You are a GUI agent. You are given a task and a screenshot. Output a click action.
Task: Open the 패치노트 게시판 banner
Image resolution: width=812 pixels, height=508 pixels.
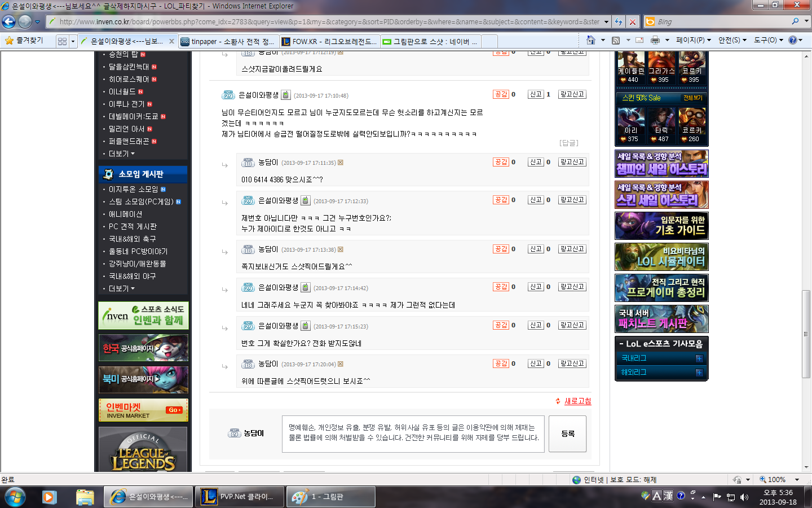point(661,318)
